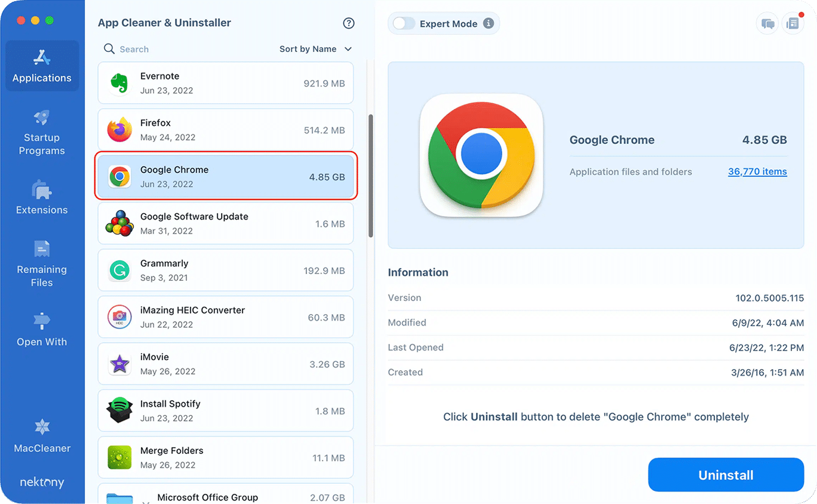Open the Sort by Name dropdown
This screenshot has height=504, width=817.
click(316, 49)
